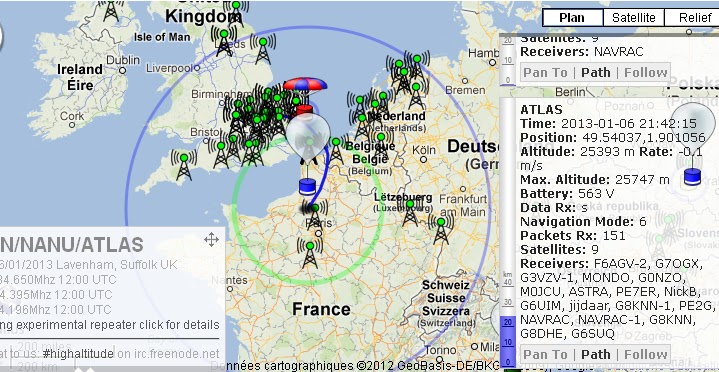The height and width of the screenshot is (372, 719).
Task: Click the red payload cylinder below the parachute
Action: (x=304, y=110)
